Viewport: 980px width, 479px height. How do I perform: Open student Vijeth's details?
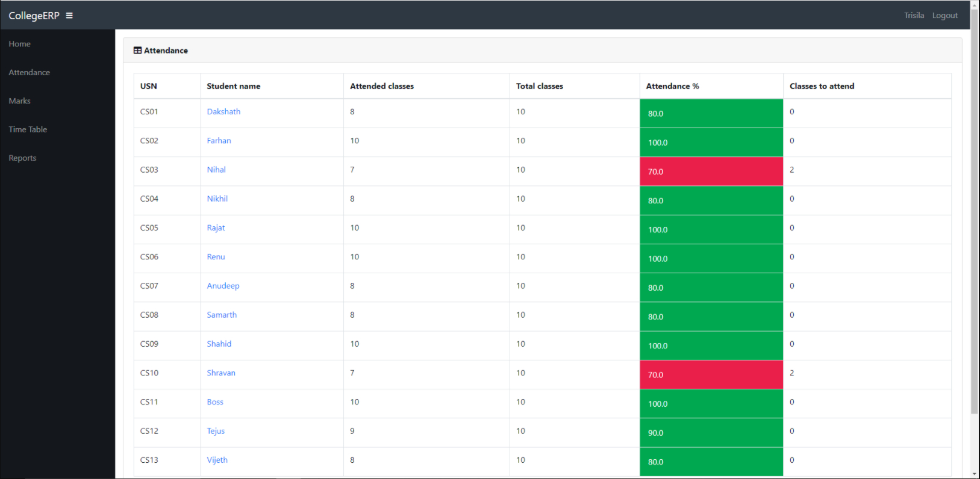(217, 460)
